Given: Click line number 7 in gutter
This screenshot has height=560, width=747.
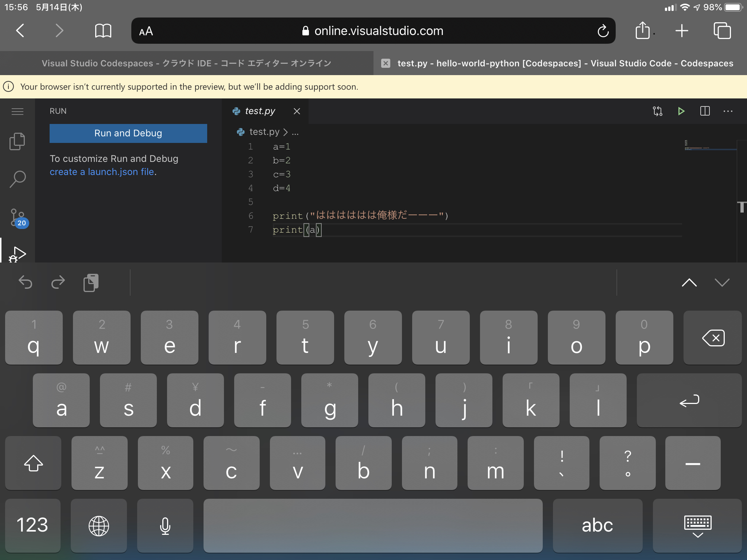Looking at the screenshot, I should click(251, 230).
